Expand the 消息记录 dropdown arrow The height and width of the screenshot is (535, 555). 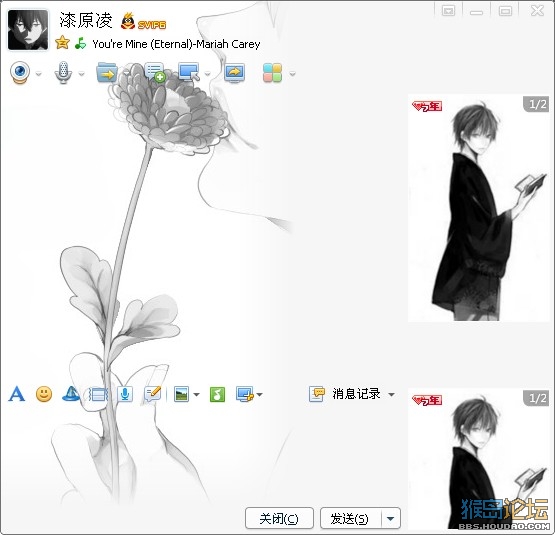(391, 394)
